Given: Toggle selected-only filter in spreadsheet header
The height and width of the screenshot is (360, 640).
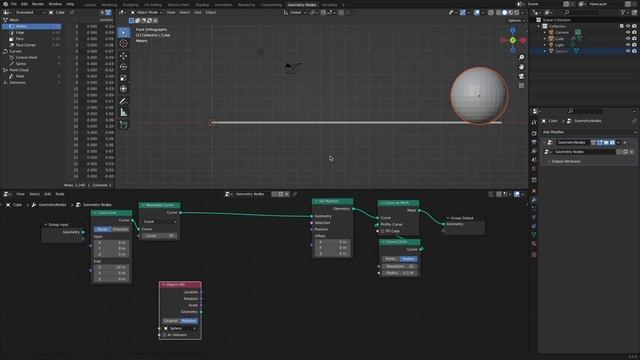Looking at the screenshot, I should point(102,13).
